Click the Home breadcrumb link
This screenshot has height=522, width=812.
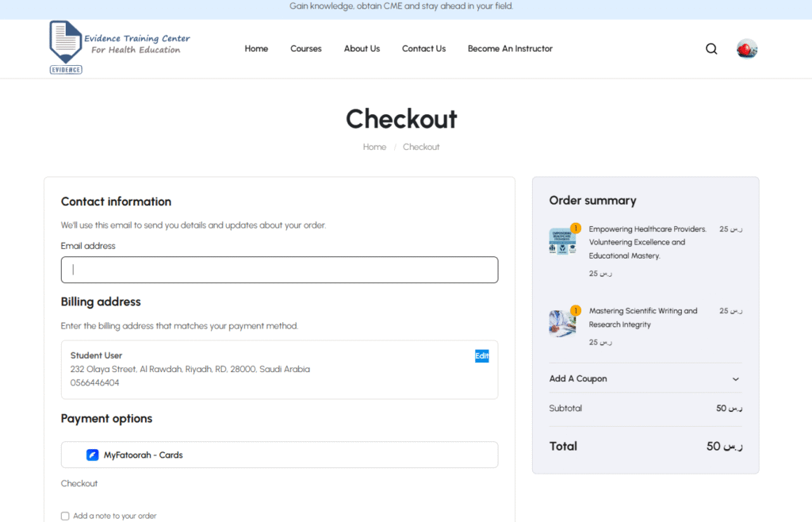point(374,147)
